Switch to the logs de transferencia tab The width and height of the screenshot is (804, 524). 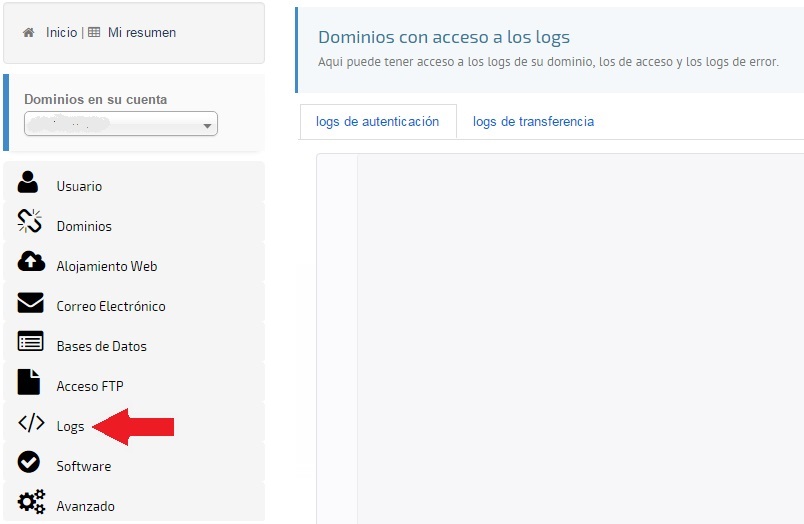point(533,122)
